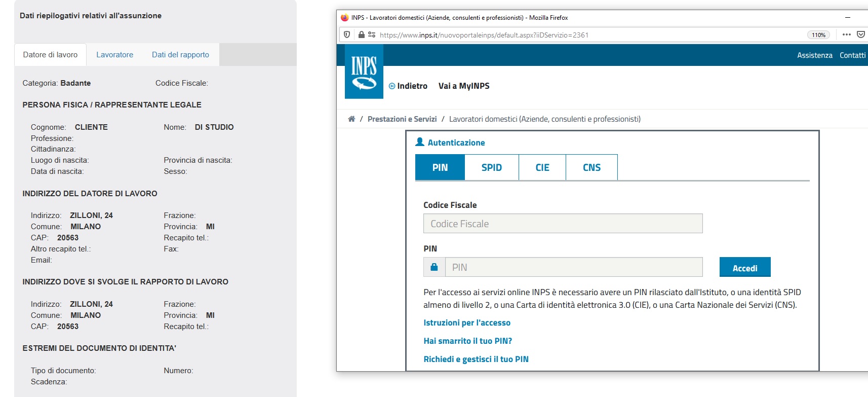This screenshot has width=868, height=397.
Task: Click the Data di nascita label
Action: click(57, 171)
